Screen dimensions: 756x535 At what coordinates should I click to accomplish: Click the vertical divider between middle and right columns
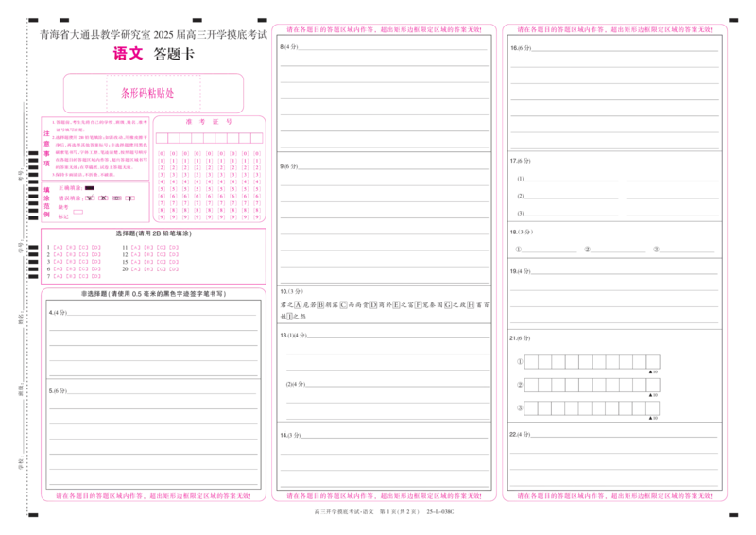(x=498, y=265)
